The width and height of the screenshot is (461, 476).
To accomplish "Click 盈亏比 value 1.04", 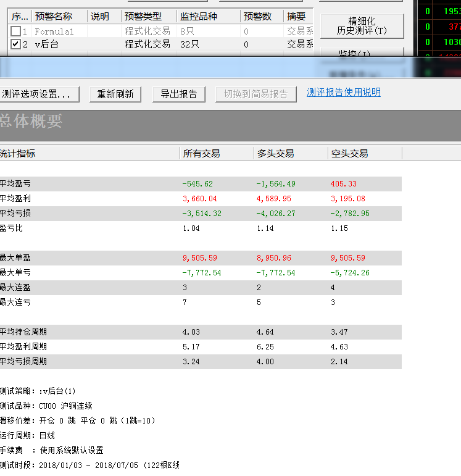I will pyautogui.click(x=191, y=228).
